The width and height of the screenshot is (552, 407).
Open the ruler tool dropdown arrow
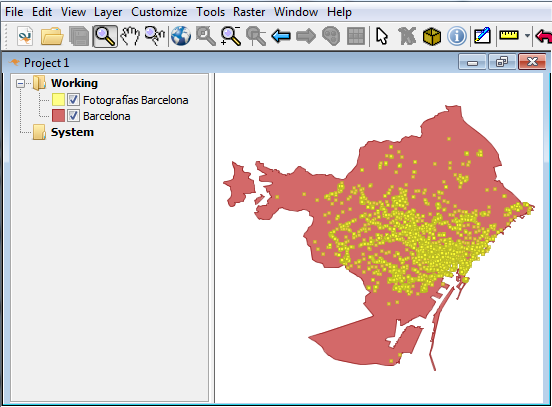[527, 36]
